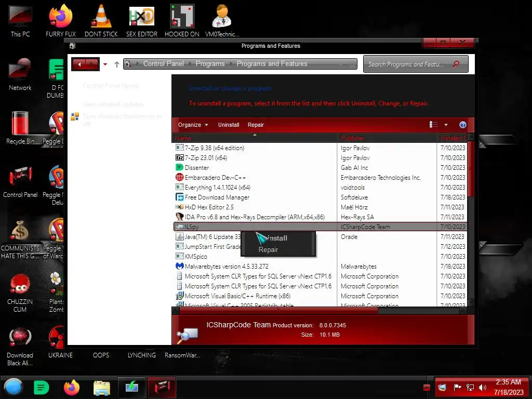This screenshot has width=532, height=399.
Task: Sort the list by the Publisher column header
Action: point(387,138)
